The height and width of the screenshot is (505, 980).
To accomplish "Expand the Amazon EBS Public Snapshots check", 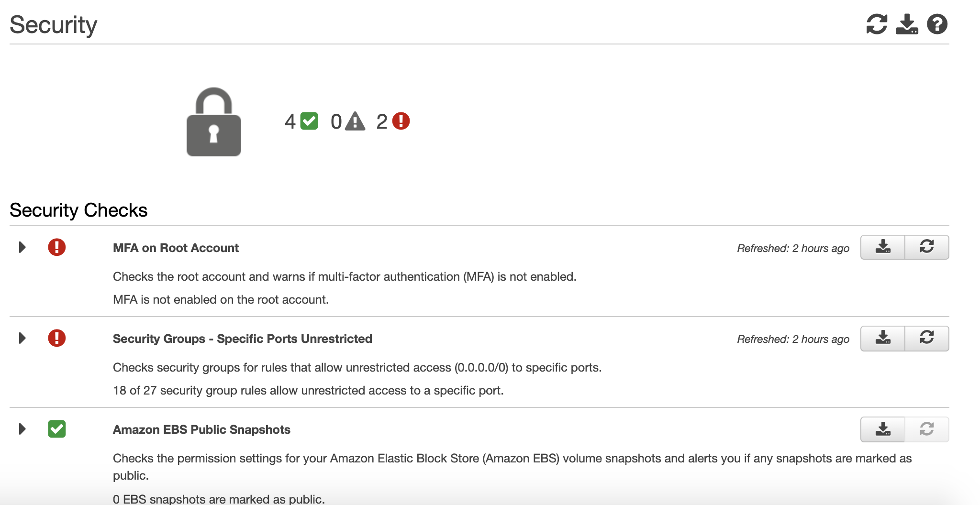I will click(x=22, y=429).
